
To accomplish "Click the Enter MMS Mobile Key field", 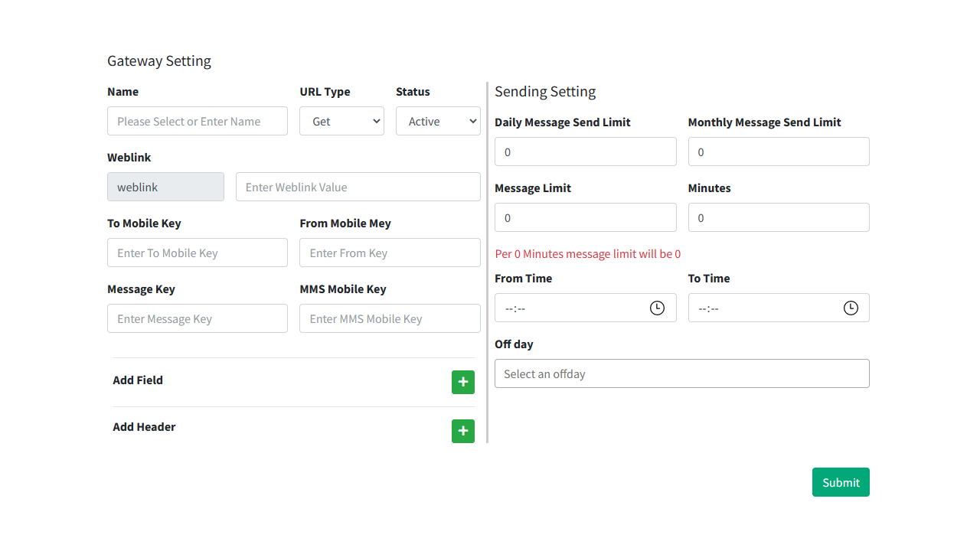I will [390, 318].
